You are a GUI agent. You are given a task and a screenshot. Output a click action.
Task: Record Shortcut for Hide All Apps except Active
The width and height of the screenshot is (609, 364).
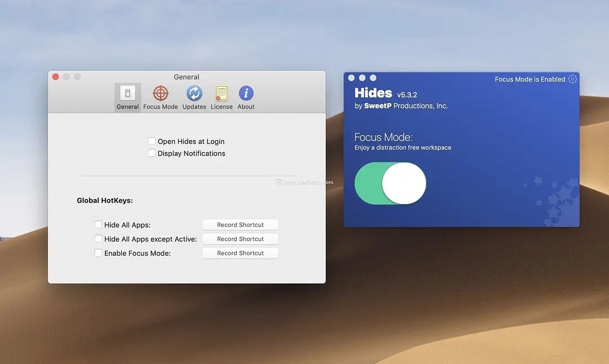[240, 239]
